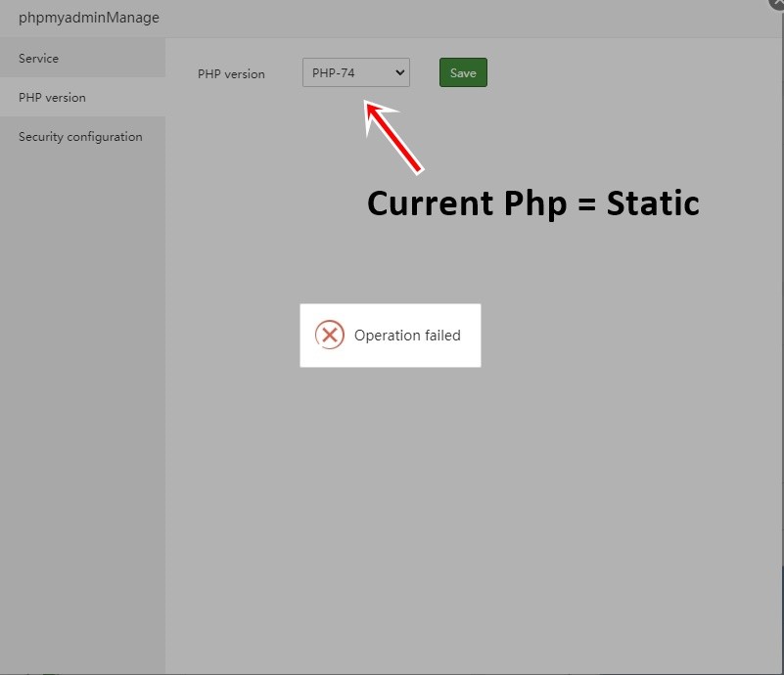This screenshot has width=784, height=675.
Task: Expand the PHP-74 version dropdown
Action: coord(356,72)
